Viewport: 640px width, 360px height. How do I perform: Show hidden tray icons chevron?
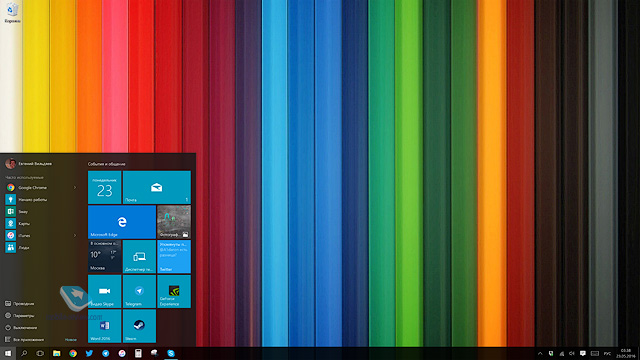(540, 354)
